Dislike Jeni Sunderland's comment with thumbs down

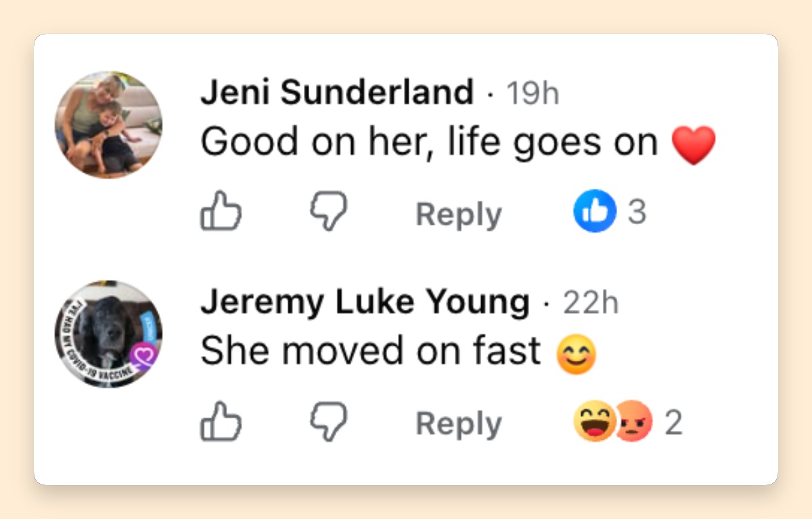[x=329, y=211]
